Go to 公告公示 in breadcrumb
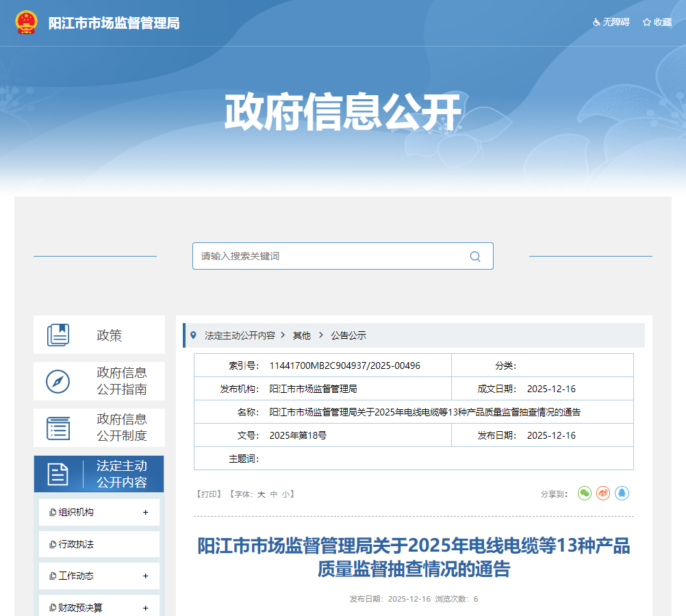The height and width of the screenshot is (616, 686). (348, 335)
